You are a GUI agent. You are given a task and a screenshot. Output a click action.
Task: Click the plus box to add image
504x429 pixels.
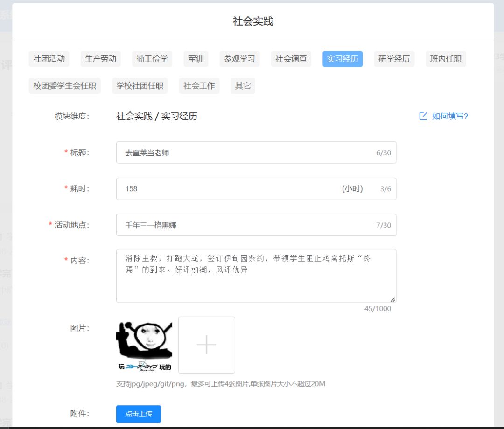point(207,345)
